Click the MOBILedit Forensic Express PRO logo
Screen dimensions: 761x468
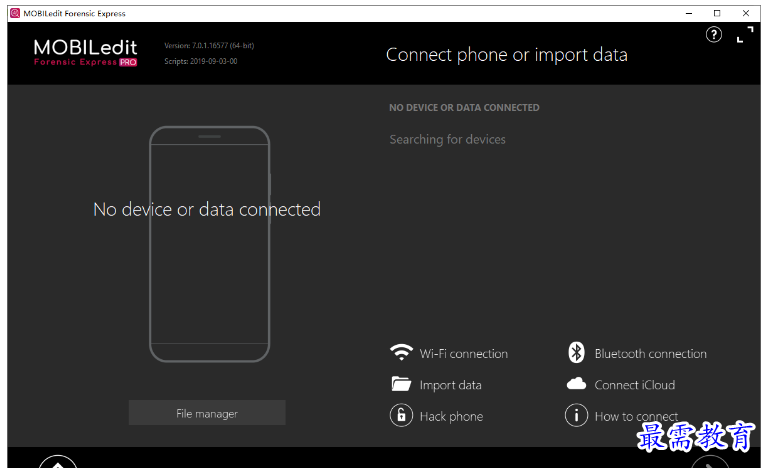coord(85,52)
